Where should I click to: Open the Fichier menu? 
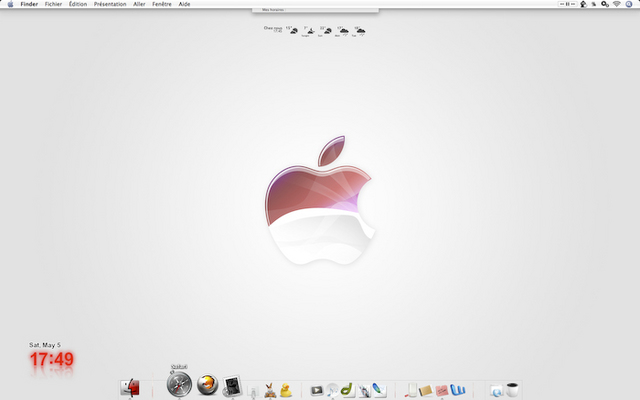pyautogui.click(x=53, y=4)
